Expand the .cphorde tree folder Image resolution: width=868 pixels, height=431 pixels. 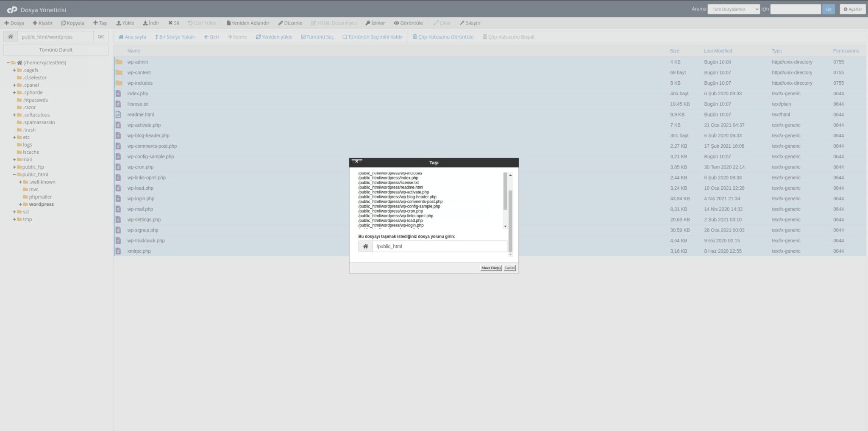point(14,93)
